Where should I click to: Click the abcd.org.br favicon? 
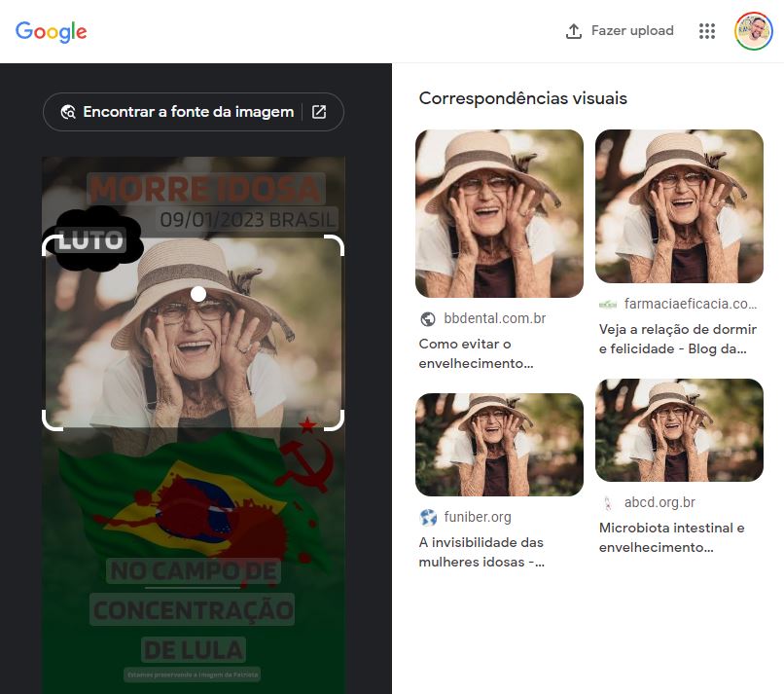[608, 503]
